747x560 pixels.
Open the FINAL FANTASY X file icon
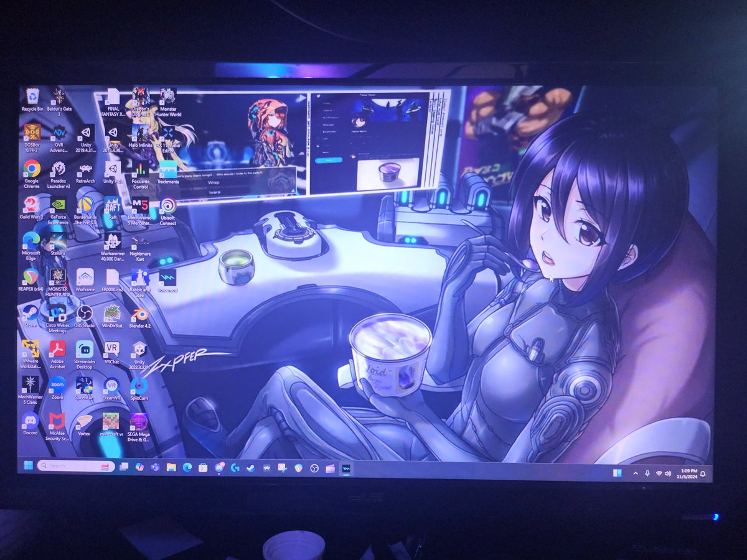click(x=113, y=103)
